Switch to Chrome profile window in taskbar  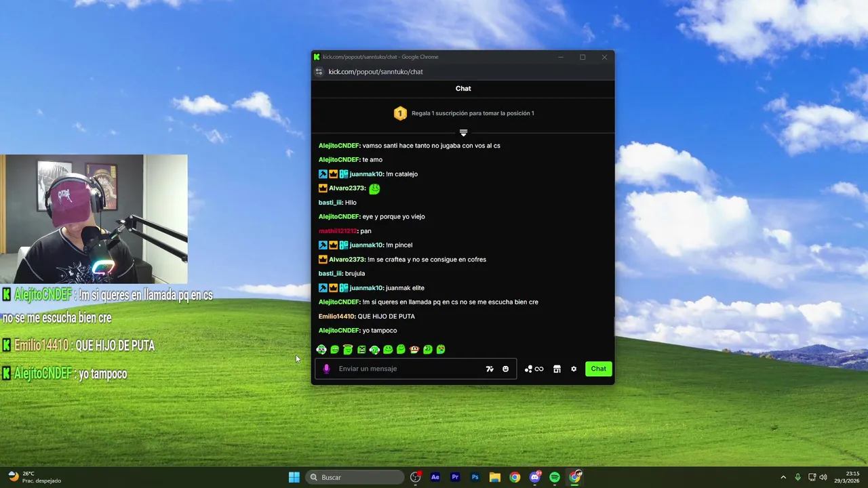[575, 477]
